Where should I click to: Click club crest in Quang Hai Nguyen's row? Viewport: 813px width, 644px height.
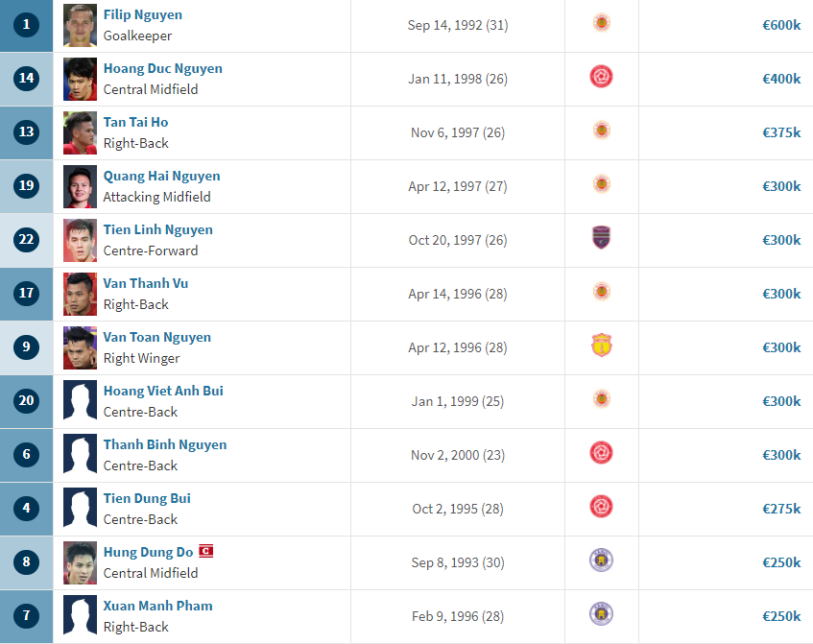(601, 183)
